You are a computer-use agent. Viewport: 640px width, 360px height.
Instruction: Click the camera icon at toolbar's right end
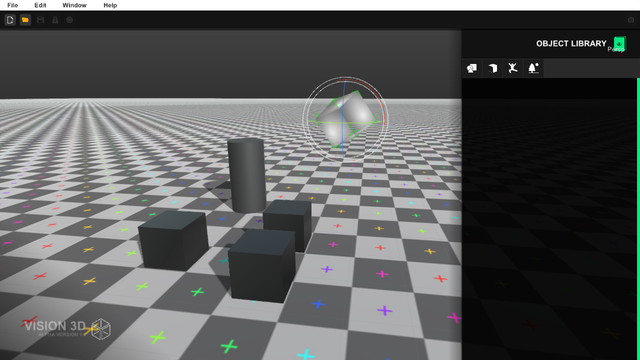(x=631, y=20)
